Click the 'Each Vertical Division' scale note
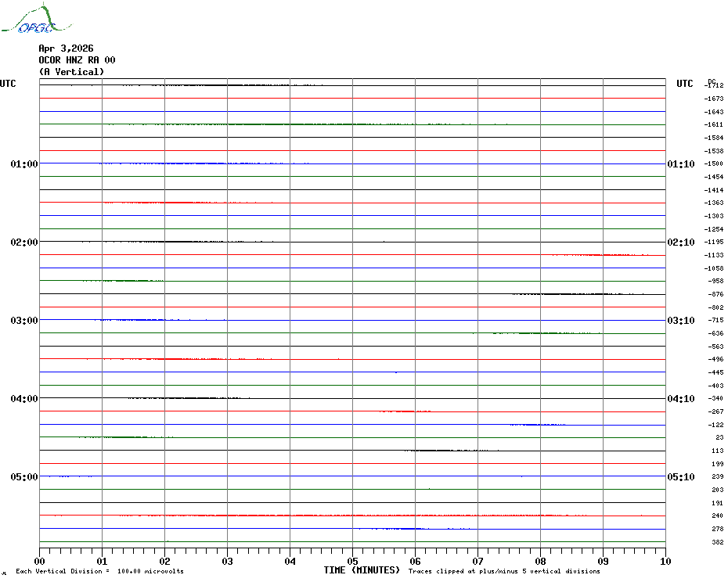 coord(99,571)
